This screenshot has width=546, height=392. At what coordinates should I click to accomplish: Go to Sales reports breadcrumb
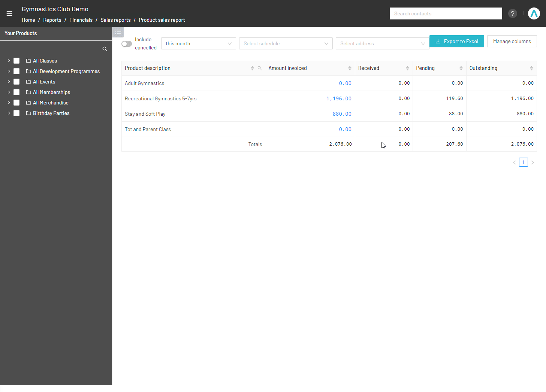[x=115, y=20]
